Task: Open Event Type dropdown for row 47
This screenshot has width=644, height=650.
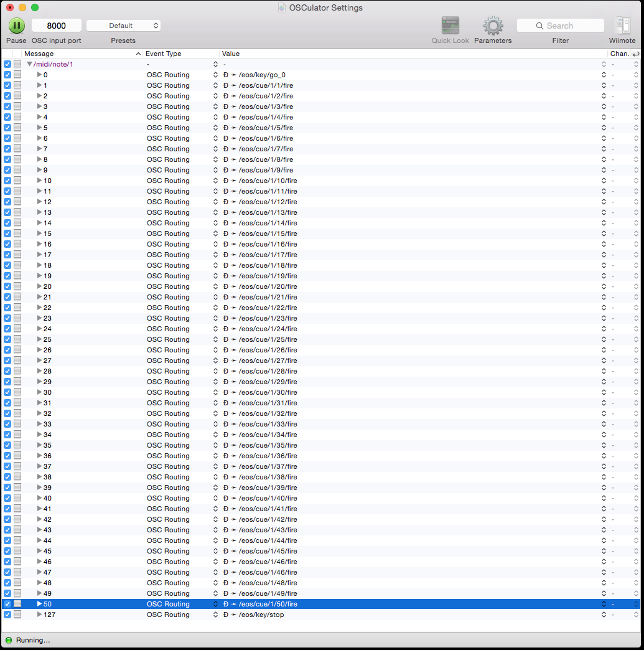Action: [x=215, y=572]
